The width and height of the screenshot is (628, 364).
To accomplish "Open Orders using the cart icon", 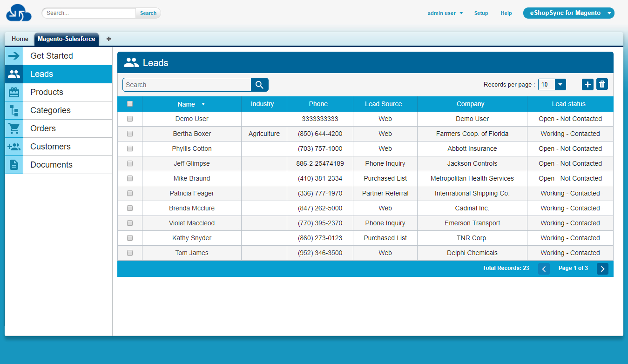I will (14, 128).
